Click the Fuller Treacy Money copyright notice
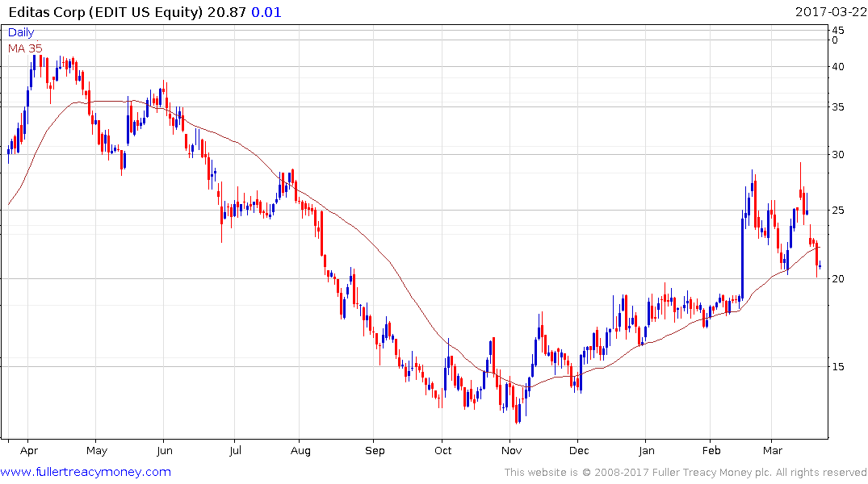Screen dimensions: 868x484 coord(686,473)
